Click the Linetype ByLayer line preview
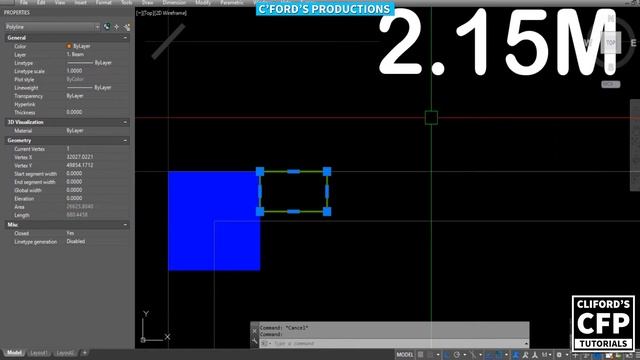 (80, 63)
